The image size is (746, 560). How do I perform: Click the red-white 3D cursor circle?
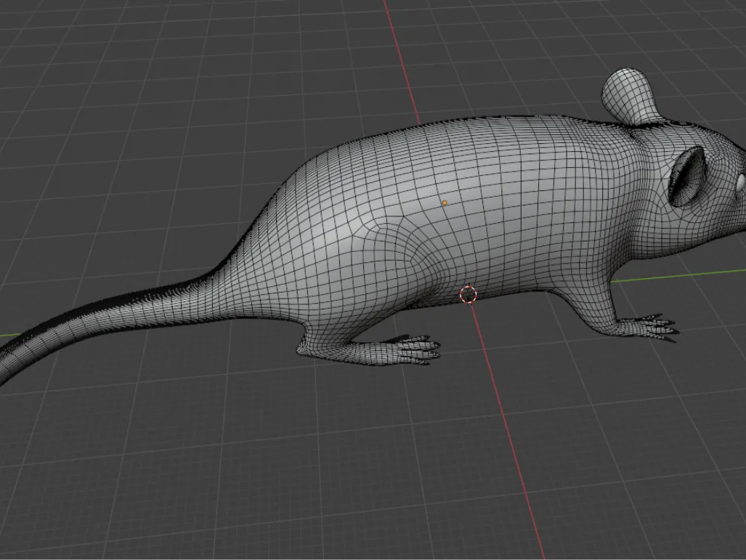click(468, 294)
